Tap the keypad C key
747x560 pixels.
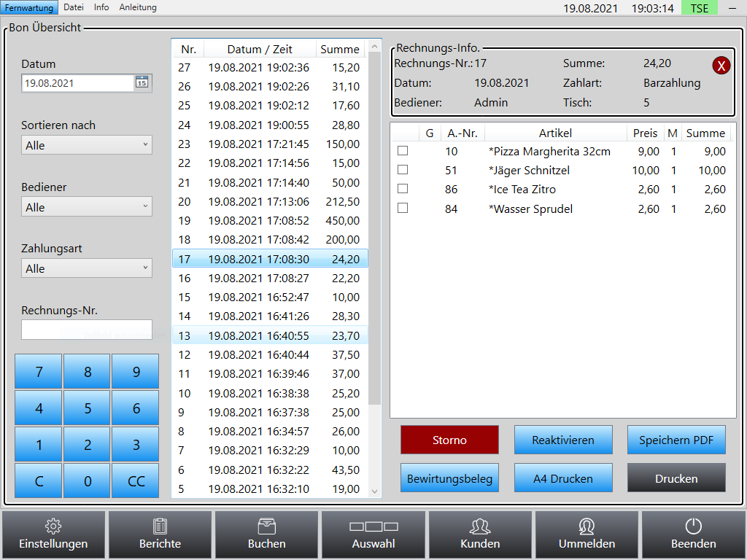click(39, 481)
